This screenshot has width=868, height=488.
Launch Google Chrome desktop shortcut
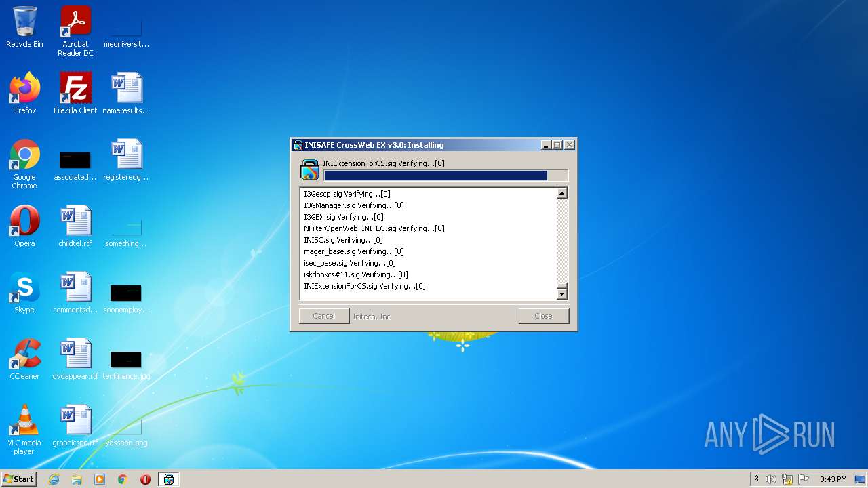(x=24, y=164)
